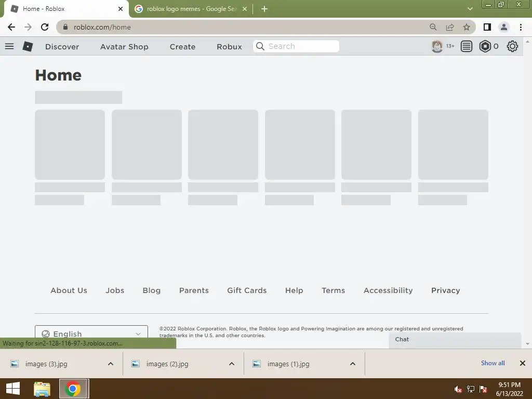The height and width of the screenshot is (399, 532).
Task: Expand images (1).jpg download options
Action: pos(353,364)
